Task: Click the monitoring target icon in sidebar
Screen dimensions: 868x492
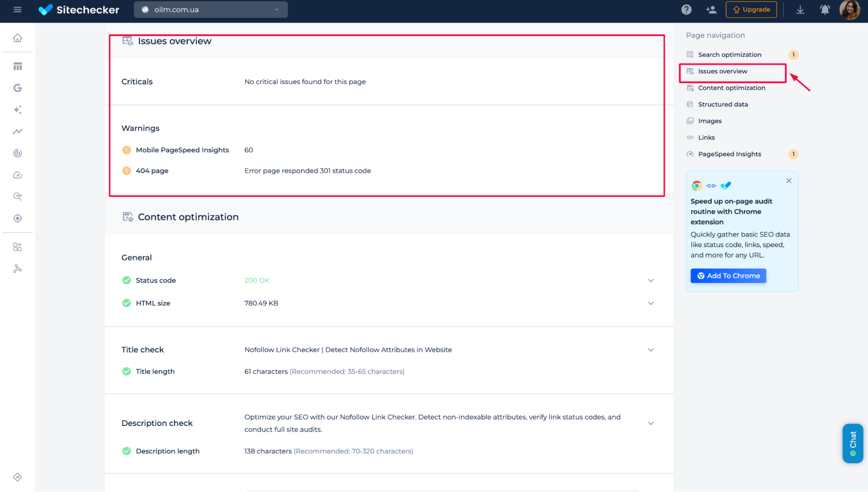Action: click(x=17, y=218)
